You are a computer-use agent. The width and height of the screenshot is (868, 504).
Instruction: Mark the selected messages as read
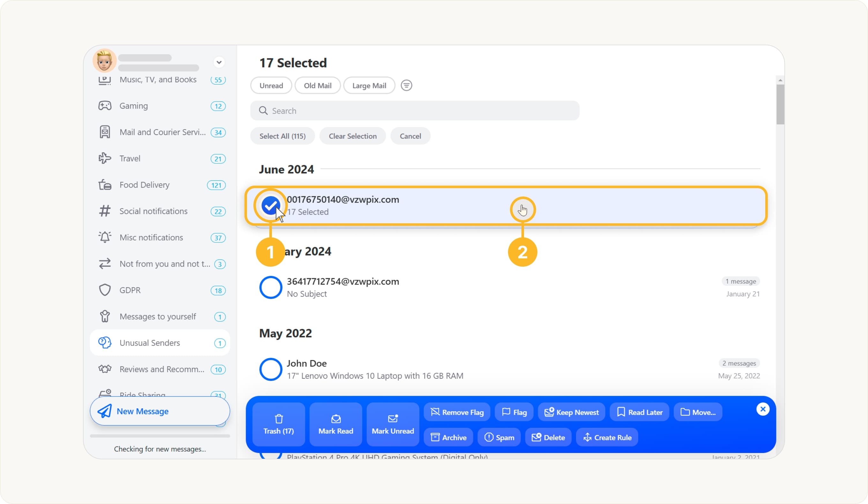click(x=335, y=424)
